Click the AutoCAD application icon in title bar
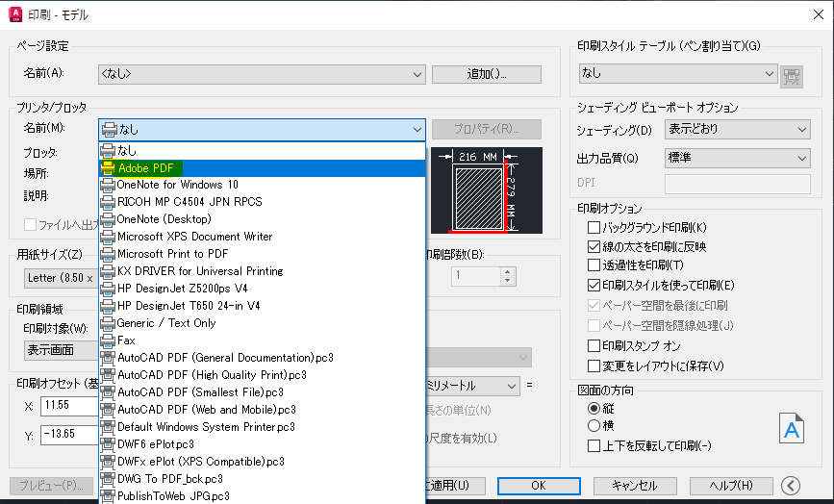This screenshot has width=834, height=504. [15, 14]
